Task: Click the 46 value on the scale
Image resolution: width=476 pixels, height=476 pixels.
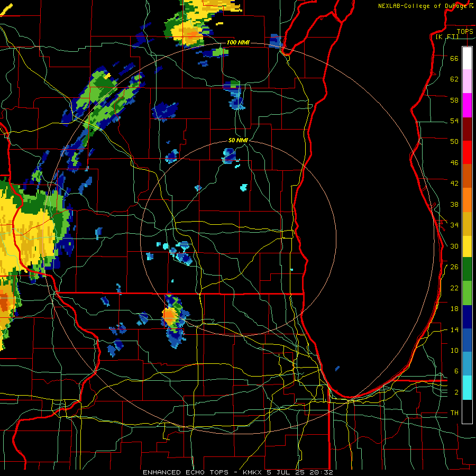Action: 454,162
